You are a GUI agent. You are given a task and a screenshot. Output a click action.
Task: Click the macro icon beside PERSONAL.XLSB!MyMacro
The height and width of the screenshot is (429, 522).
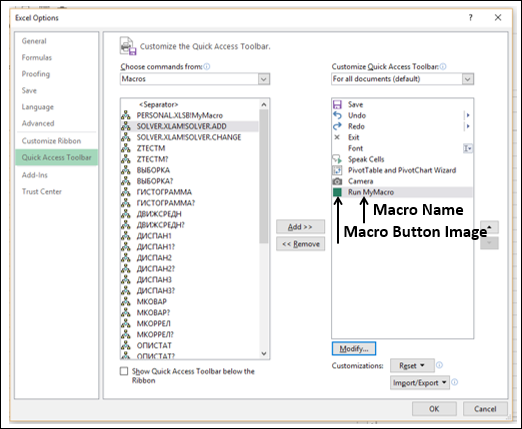pyautogui.click(x=126, y=115)
